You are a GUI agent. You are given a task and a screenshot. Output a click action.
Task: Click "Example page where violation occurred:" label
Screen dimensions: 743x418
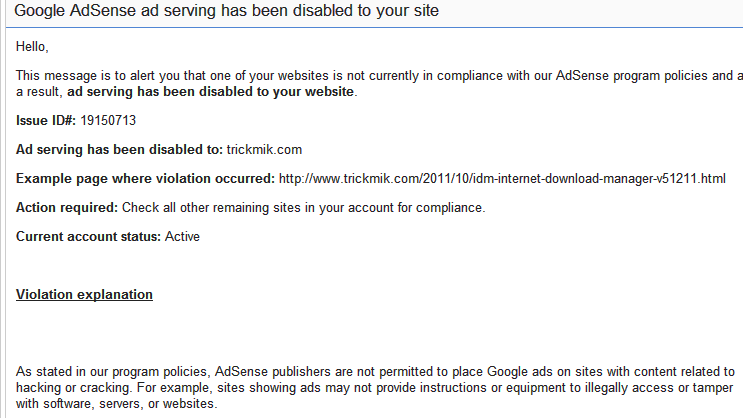point(145,179)
